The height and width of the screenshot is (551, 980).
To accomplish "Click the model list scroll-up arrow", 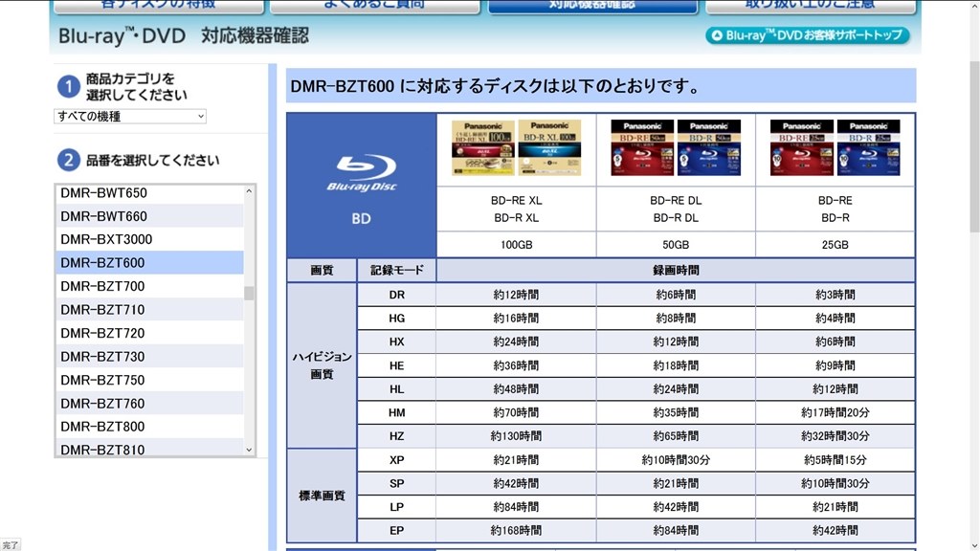I will pos(249,191).
